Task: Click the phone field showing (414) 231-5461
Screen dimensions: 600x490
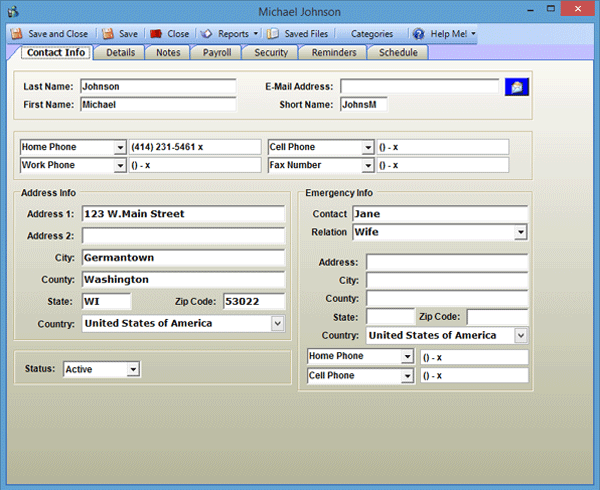Action: pos(195,147)
